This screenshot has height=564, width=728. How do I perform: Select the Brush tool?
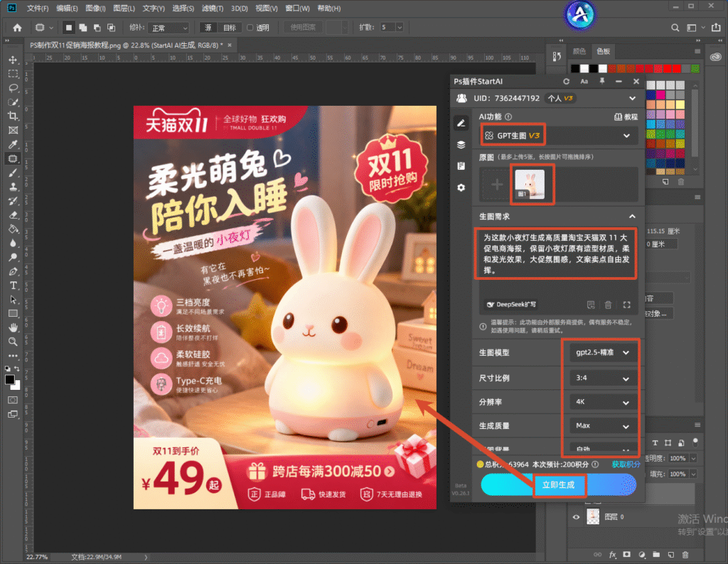[x=13, y=173]
